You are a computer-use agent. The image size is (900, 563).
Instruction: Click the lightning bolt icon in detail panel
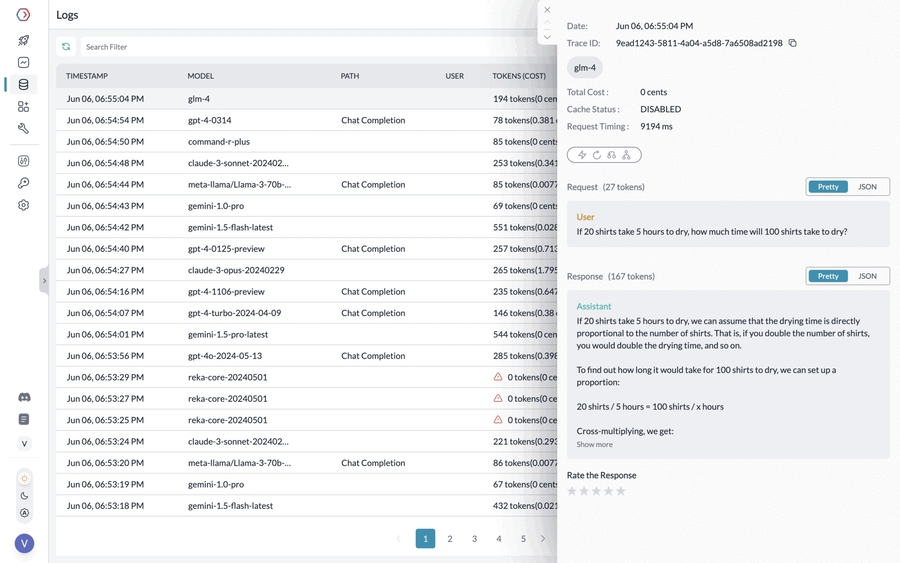(x=582, y=155)
